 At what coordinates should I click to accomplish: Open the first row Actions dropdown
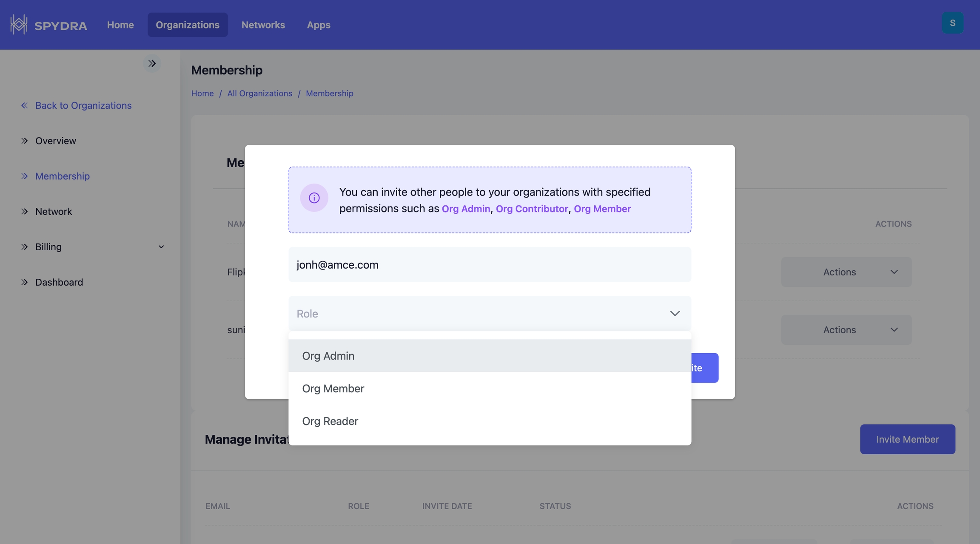coord(846,272)
